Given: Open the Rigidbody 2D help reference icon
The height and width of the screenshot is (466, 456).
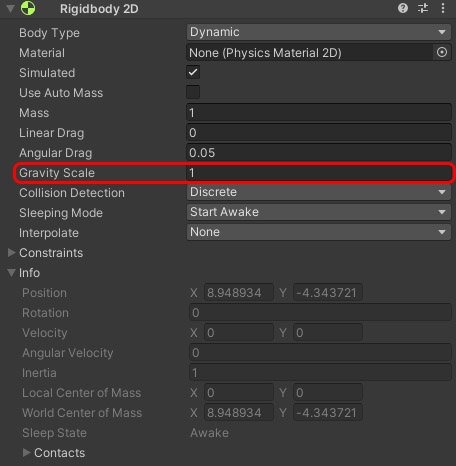Looking at the screenshot, I should (x=403, y=8).
